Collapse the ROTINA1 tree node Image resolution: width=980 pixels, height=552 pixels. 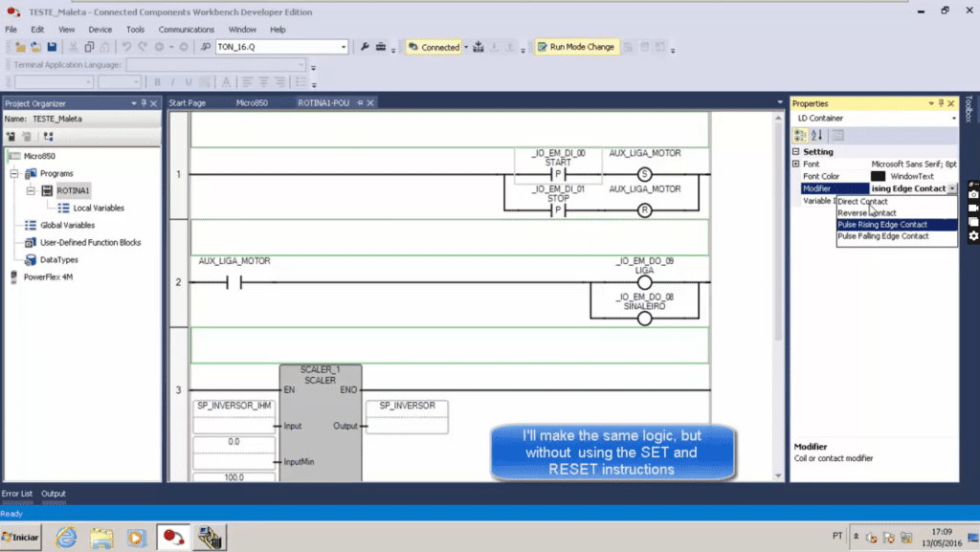pos(31,190)
